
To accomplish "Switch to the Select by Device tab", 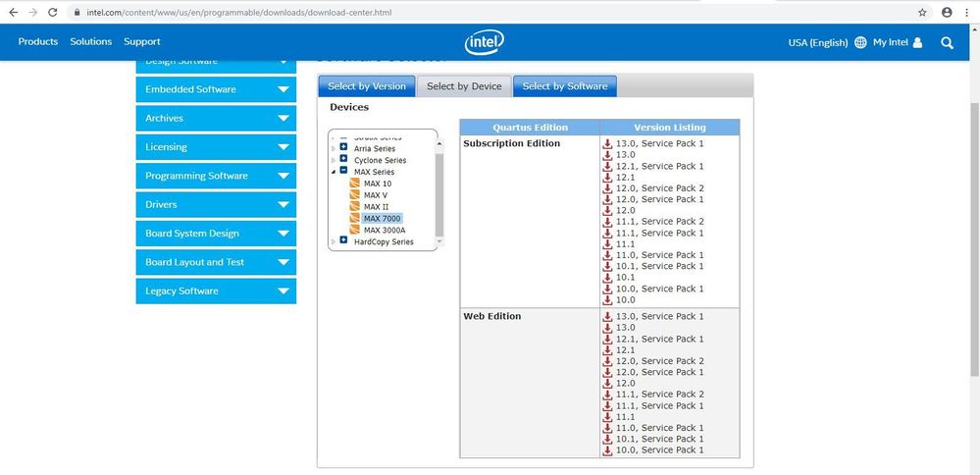I will [x=464, y=86].
